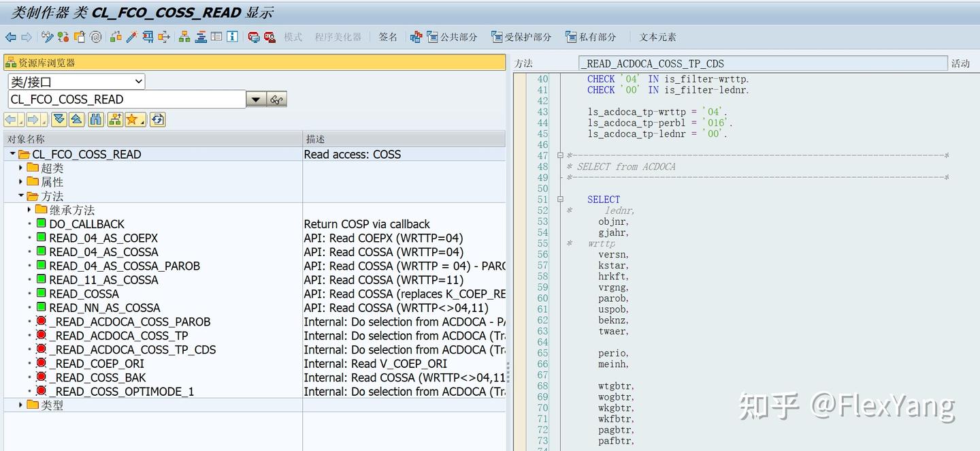Click the method name field in editor header

[763, 63]
